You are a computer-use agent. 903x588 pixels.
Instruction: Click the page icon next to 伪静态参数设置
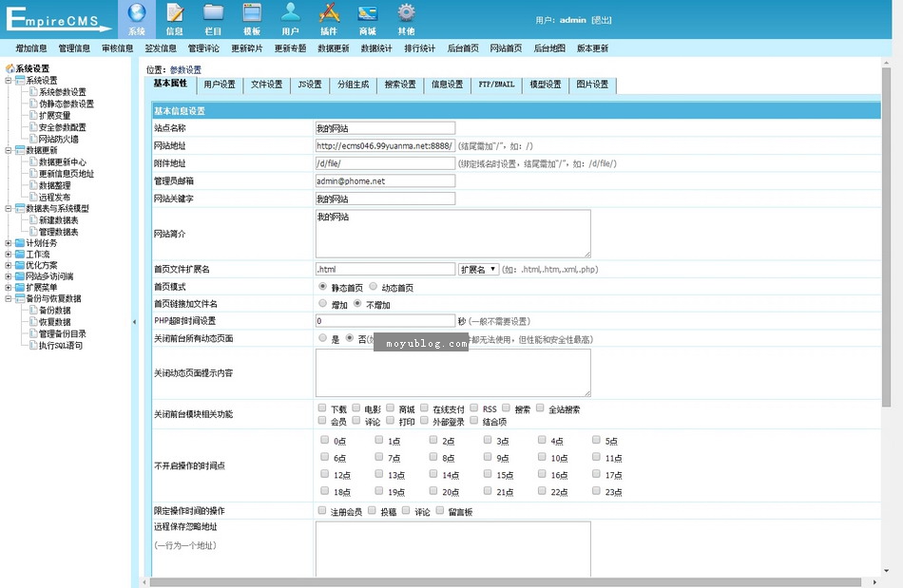point(33,104)
